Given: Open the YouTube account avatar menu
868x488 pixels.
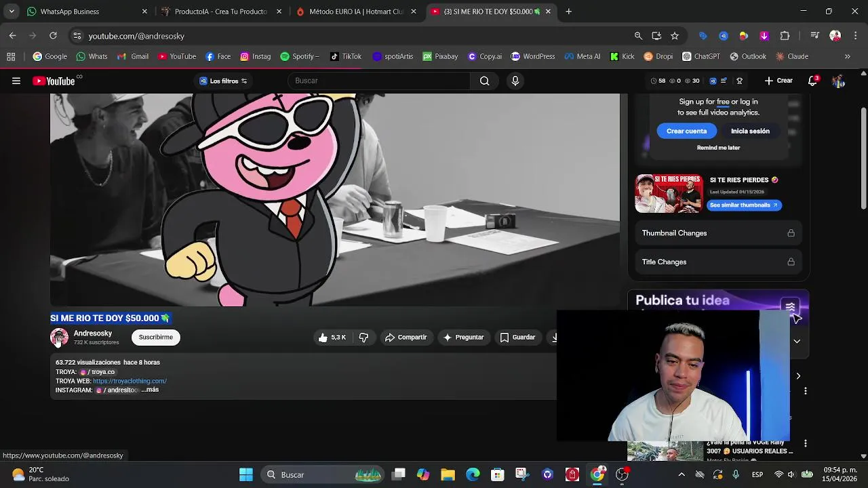Looking at the screenshot, I should pos(839,81).
